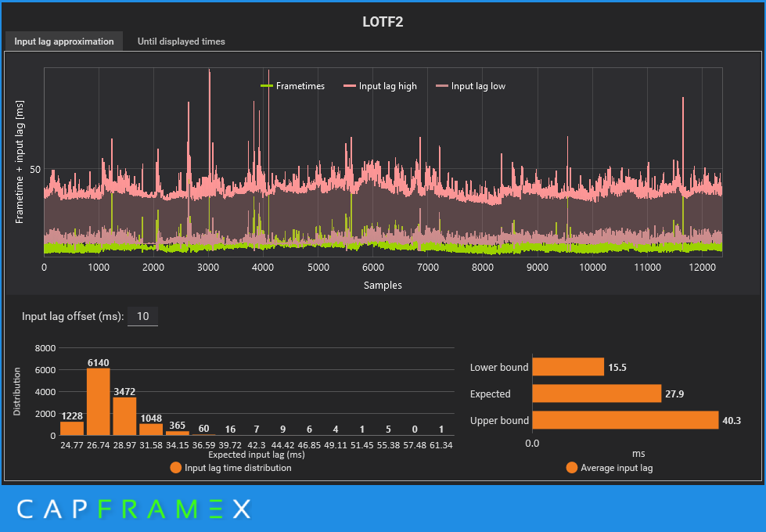Click the histogram count labeled 16
The height and width of the screenshot is (532, 766).
click(230, 429)
